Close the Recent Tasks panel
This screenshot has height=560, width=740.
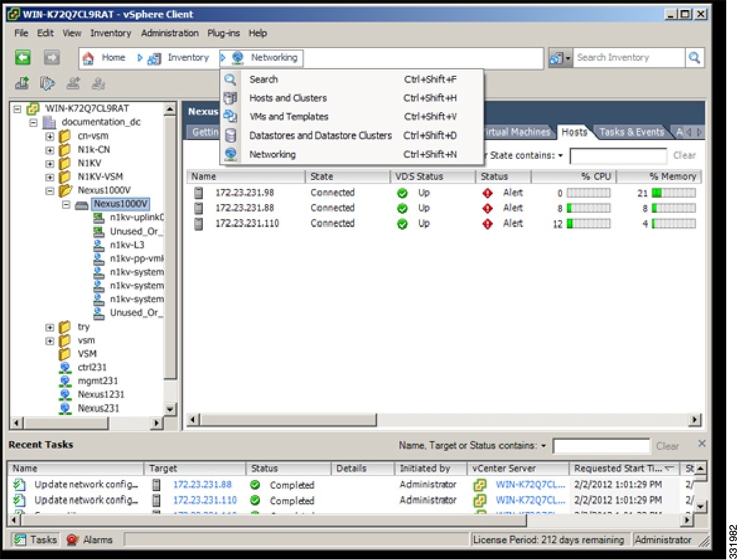coord(702,444)
